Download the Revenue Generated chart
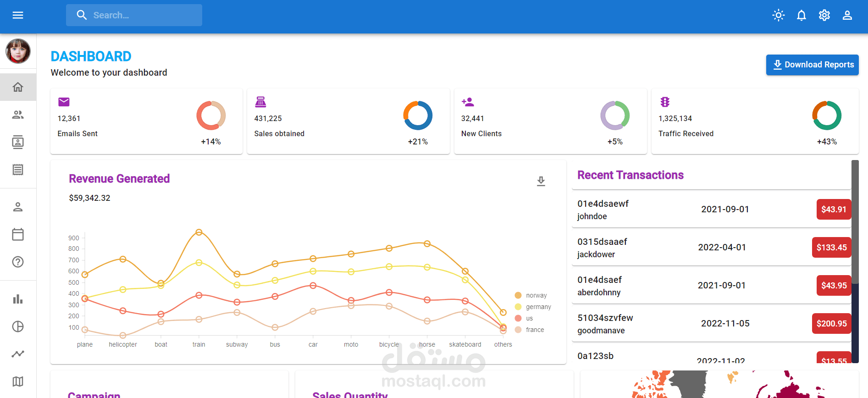The height and width of the screenshot is (398, 868). click(541, 182)
